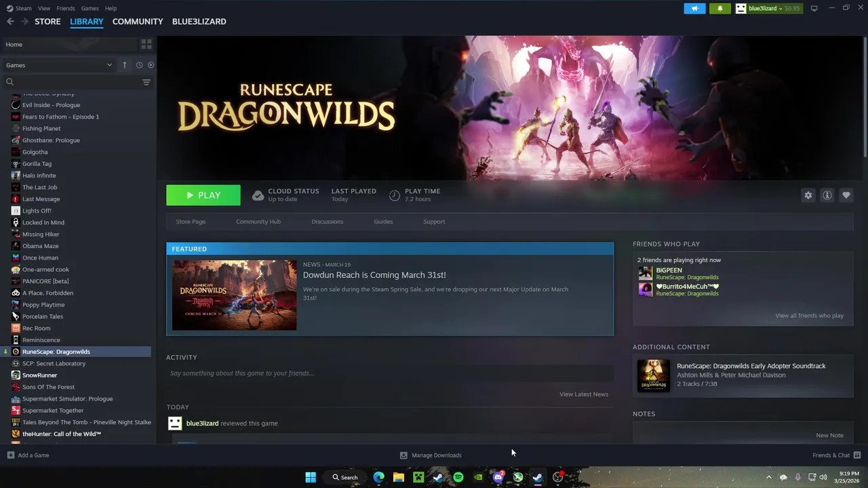Expand the Games category dropdown
The width and height of the screenshot is (868, 488).
pos(59,65)
